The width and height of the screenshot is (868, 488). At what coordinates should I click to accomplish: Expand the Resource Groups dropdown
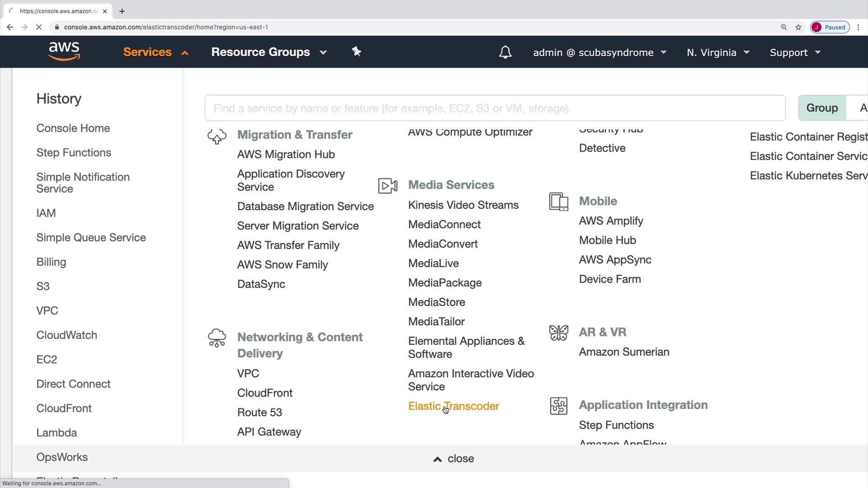269,52
